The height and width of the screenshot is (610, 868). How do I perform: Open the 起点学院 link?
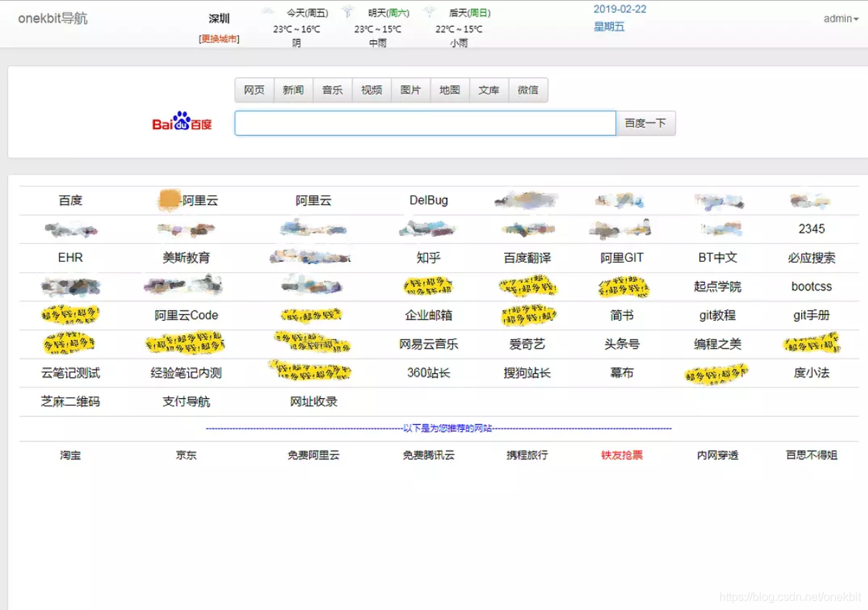[718, 286]
